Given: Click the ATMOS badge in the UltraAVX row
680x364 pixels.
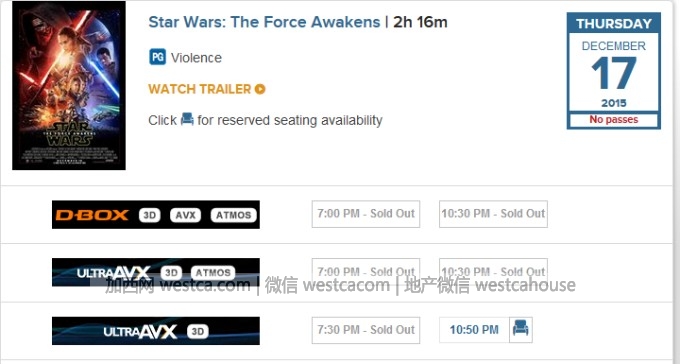Looking at the screenshot, I should coord(213,272).
